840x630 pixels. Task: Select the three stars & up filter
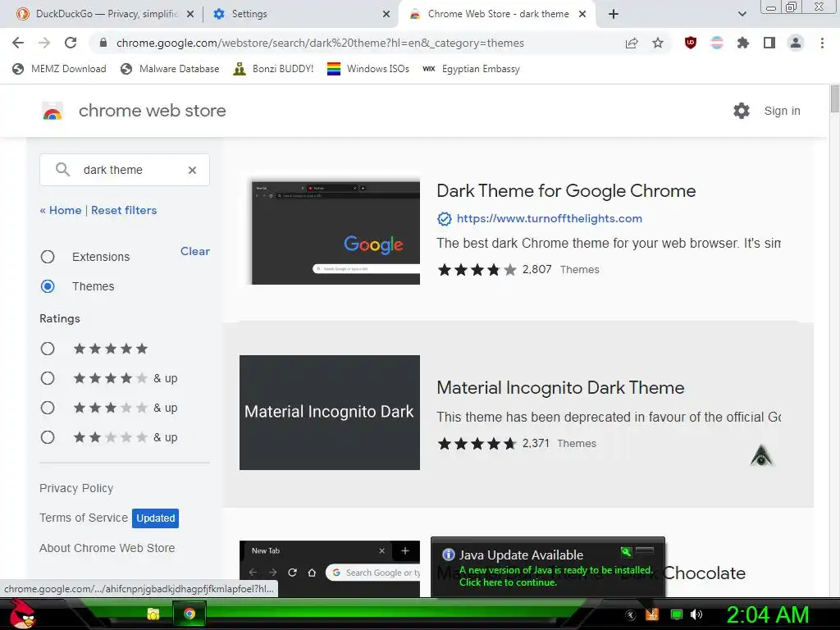[x=48, y=409]
